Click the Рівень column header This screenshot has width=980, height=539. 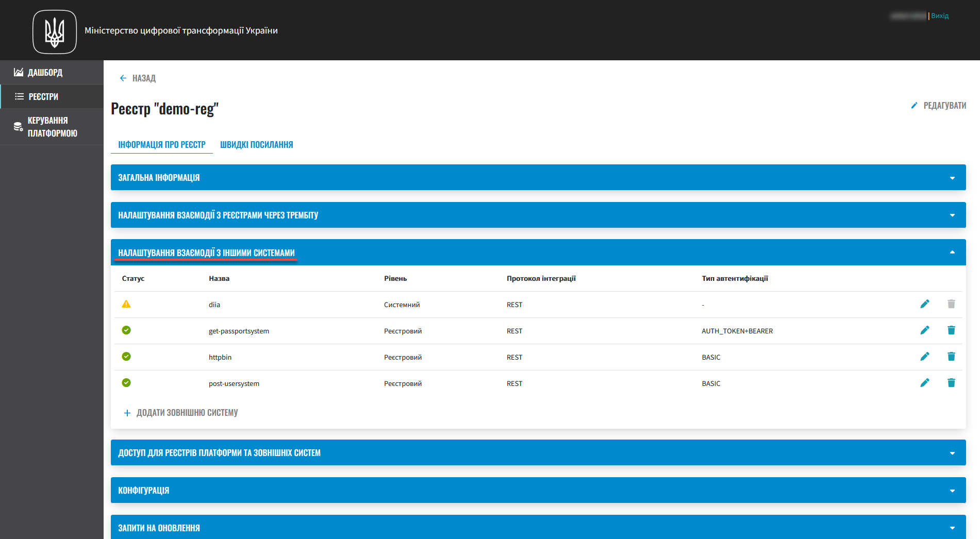point(395,278)
